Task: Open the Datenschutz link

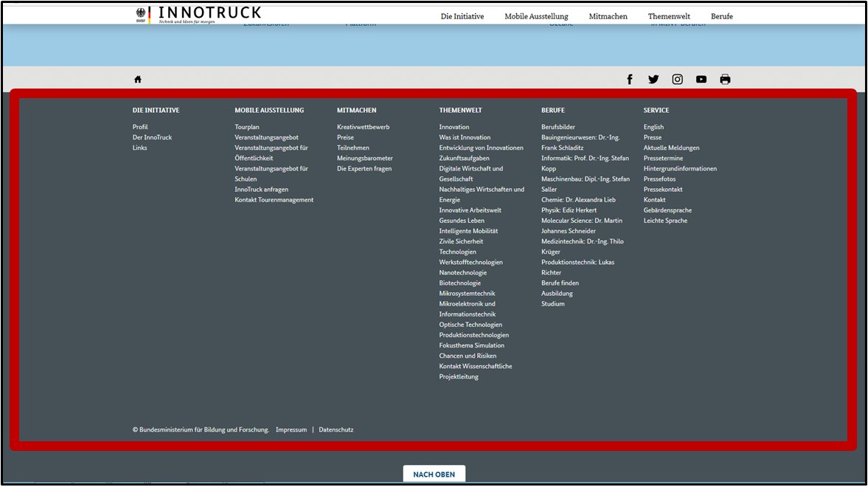Action: pyautogui.click(x=336, y=429)
